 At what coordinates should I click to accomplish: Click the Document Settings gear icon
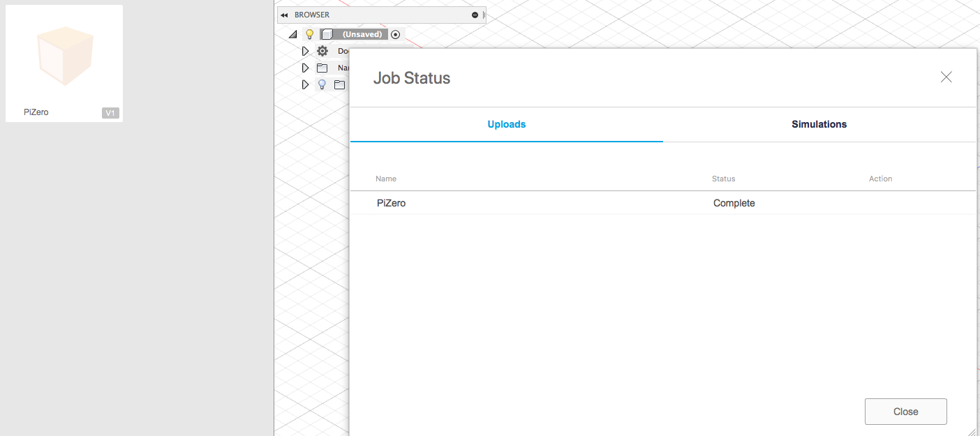click(x=322, y=51)
